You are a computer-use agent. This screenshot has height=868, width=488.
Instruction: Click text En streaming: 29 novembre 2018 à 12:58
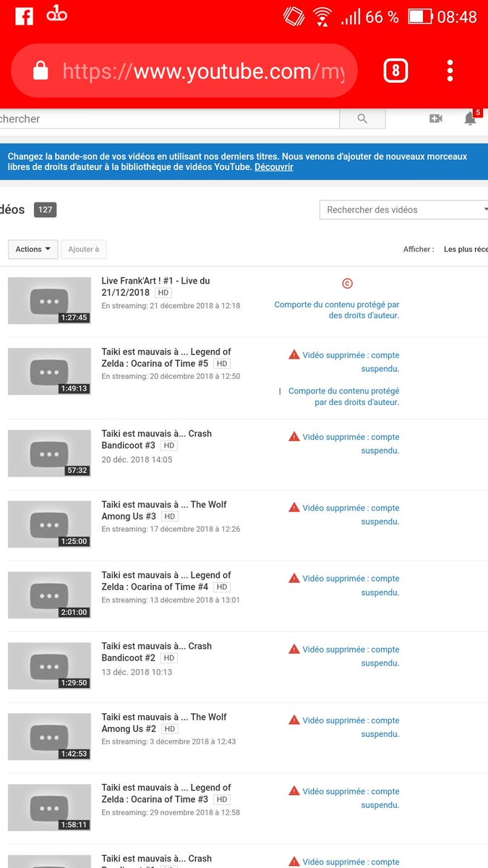tap(171, 812)
